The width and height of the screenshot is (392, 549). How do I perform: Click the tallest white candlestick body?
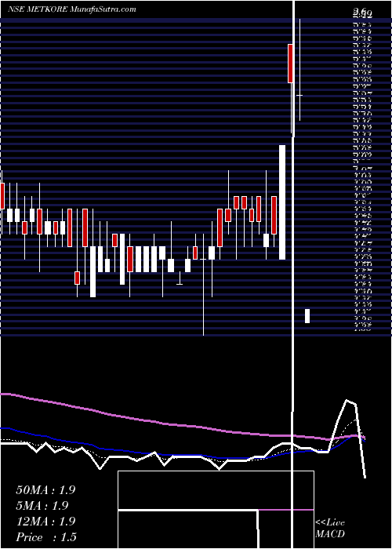pyautogui.click(x=282, y=202)
